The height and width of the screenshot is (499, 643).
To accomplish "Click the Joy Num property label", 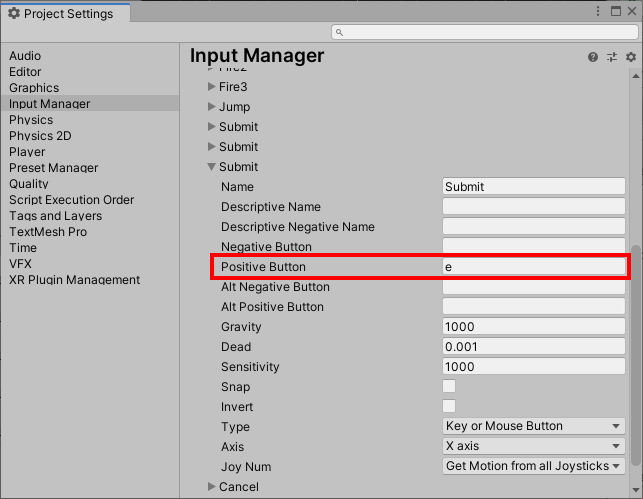I will click(x=246, y=467).
